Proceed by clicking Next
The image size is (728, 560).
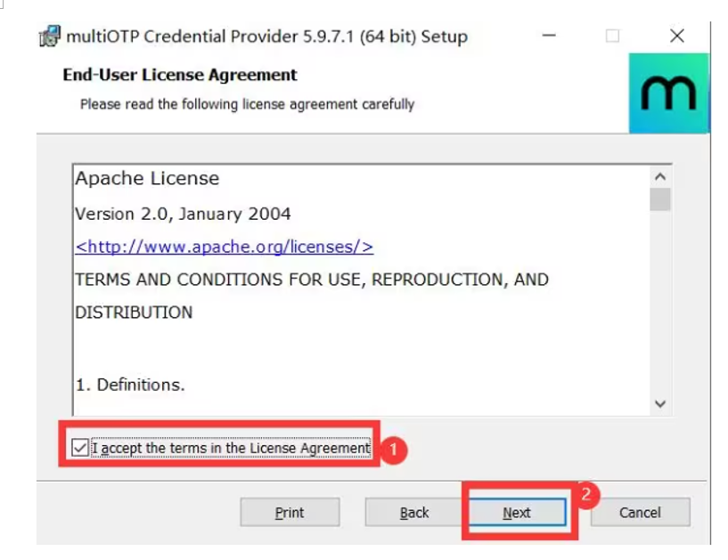pos(517,513)
